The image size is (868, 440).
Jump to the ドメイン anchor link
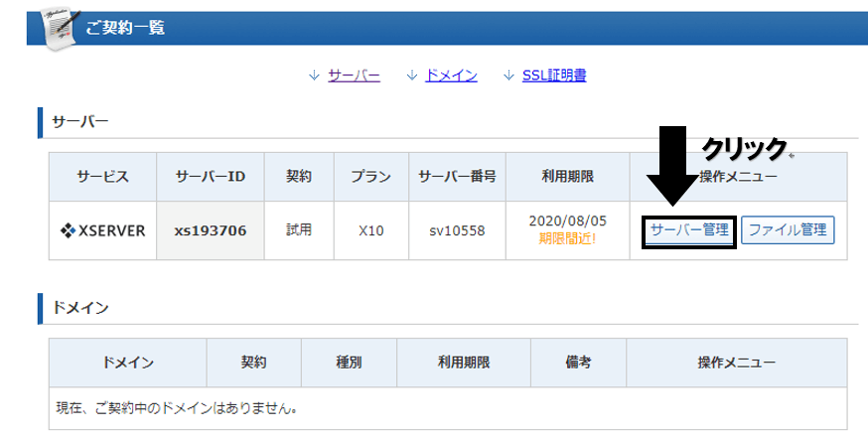coord(451,75)
